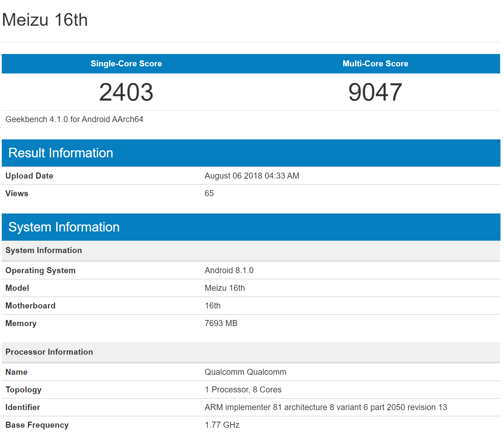
Task: Click the blue System Information section header
Action: point(64,227)
